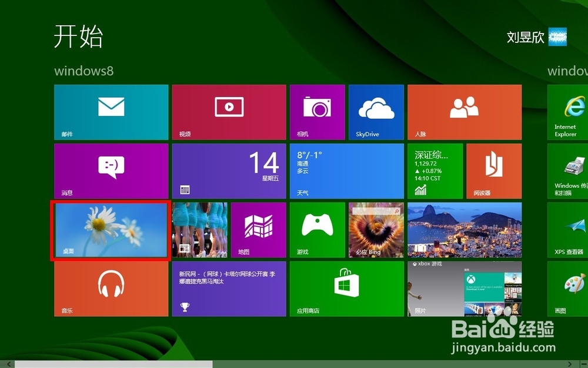Open the Sports news tile with trophy icon
Screen dimensions: 588x368
click(229, 289)
